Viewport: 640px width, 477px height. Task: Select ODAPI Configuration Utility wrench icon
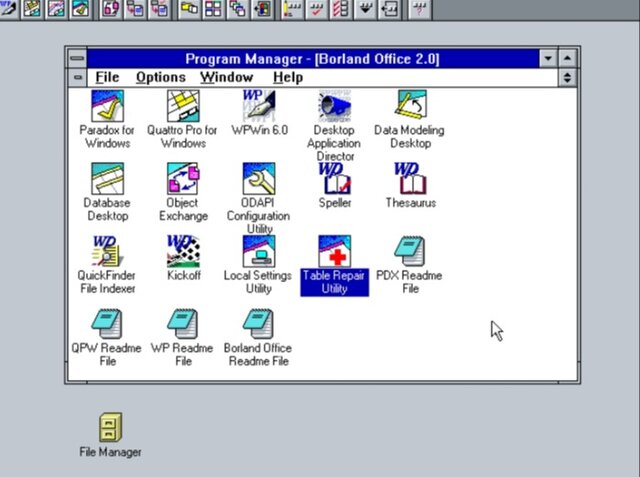click(259, 178)
